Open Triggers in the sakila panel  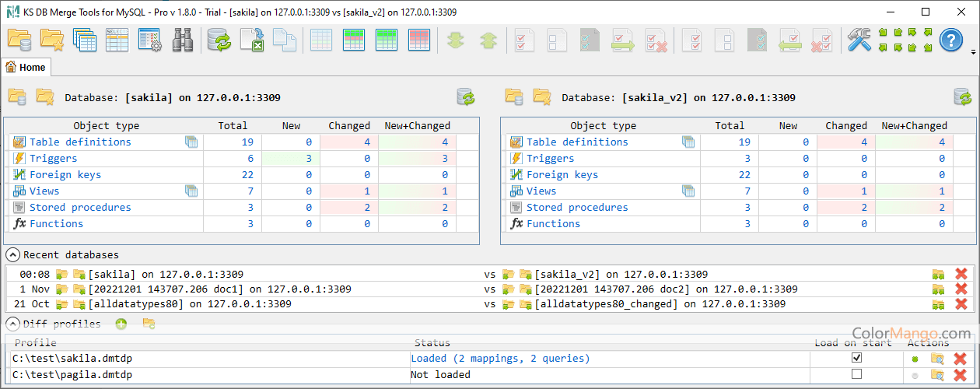point(53,158)
